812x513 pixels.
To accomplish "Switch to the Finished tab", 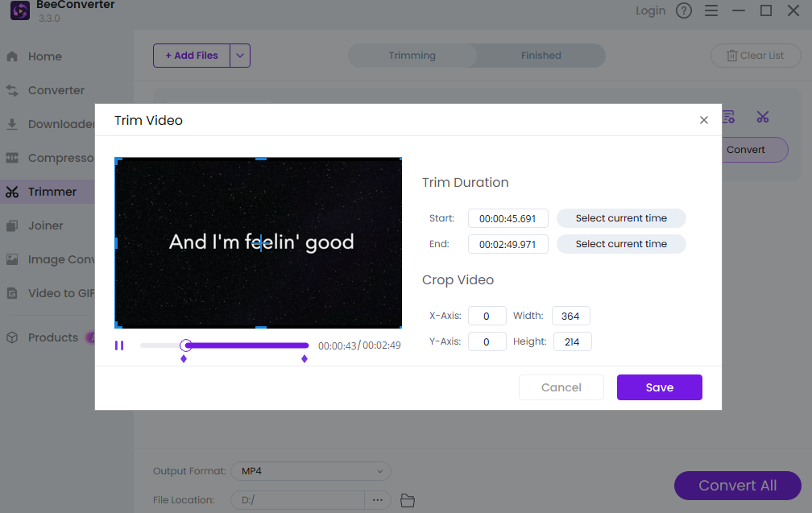I will coord(541,56).
